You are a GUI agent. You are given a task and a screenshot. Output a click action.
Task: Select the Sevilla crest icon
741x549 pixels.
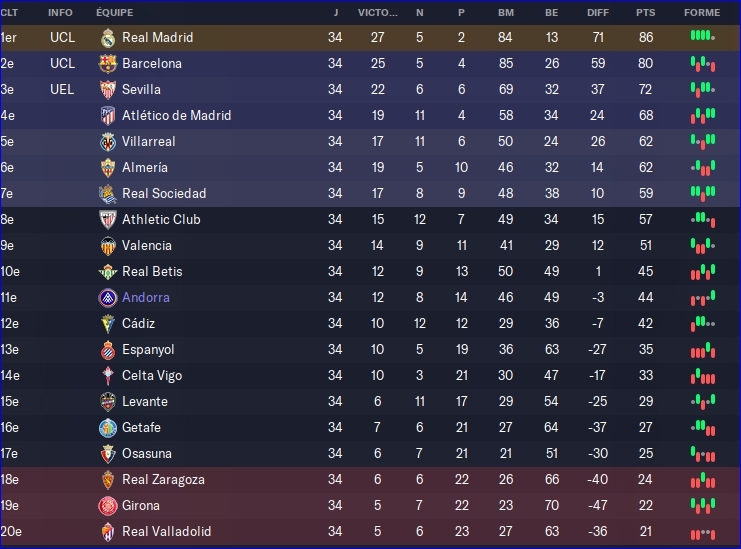pyautogui.click(x=108, y=89)
